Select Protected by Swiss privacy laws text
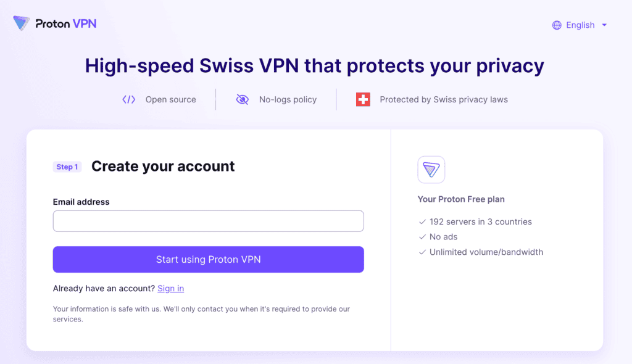 click(x=444, y=99)
